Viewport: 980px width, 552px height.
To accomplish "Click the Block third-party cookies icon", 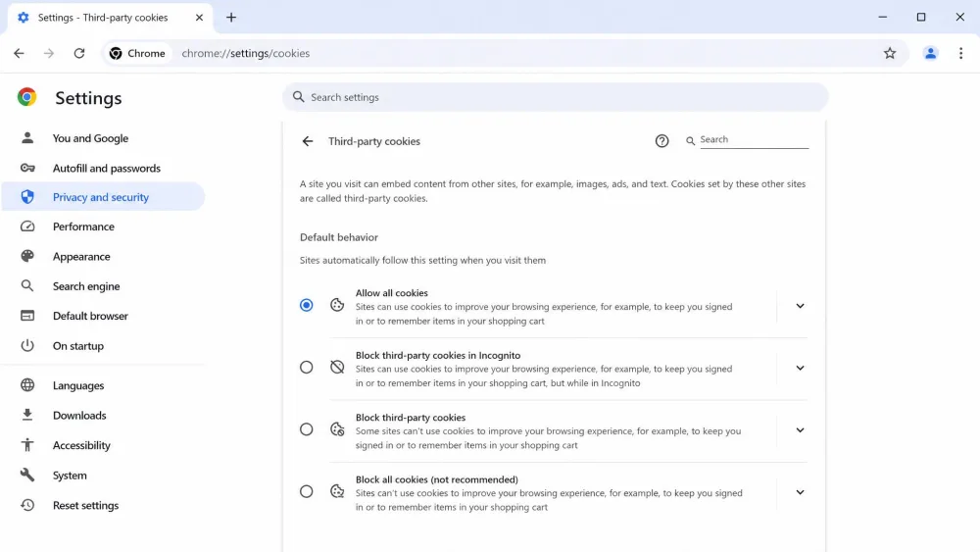I will click(x=337, y=429).
